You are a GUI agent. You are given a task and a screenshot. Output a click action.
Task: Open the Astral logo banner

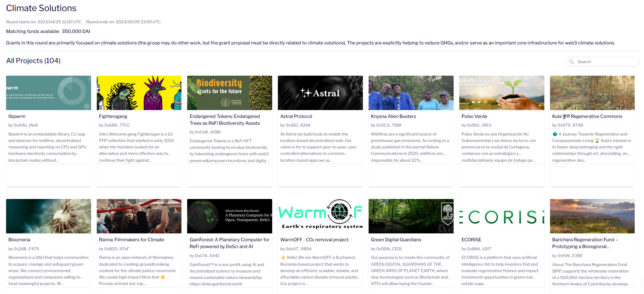coord(320,93)
